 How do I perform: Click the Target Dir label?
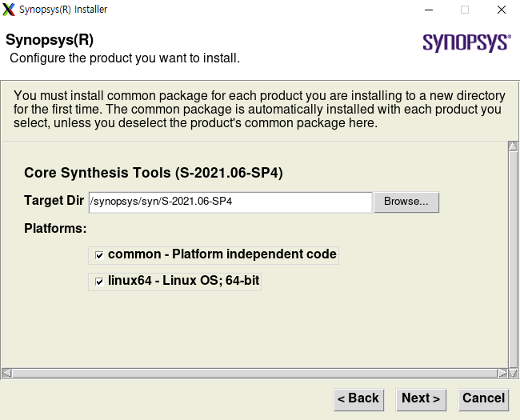point(54,201)
